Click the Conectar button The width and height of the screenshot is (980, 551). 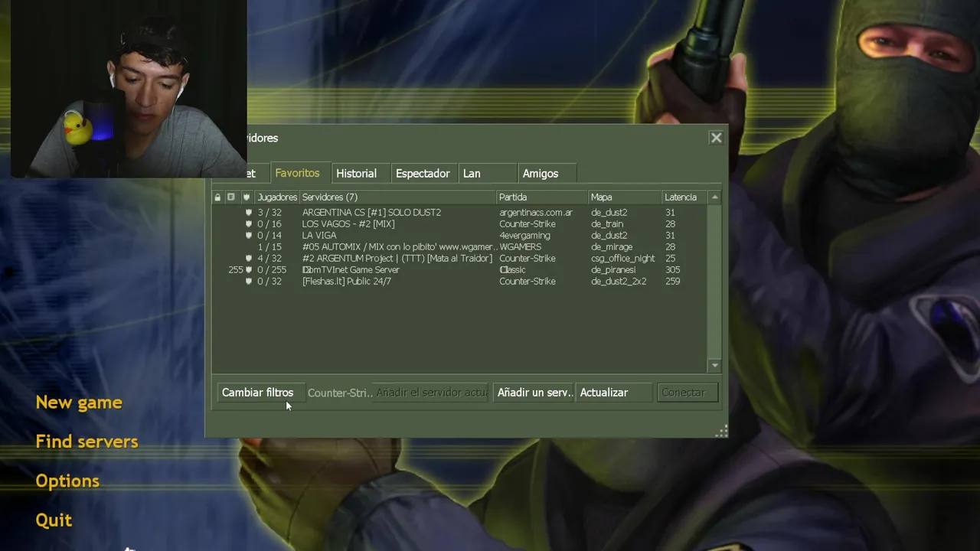(687, 393)
